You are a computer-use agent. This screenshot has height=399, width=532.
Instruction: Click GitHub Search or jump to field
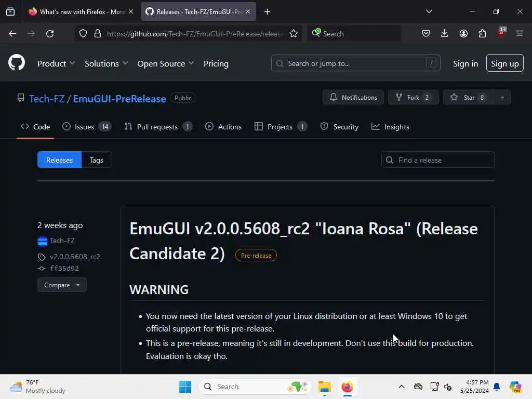(355, 63)
